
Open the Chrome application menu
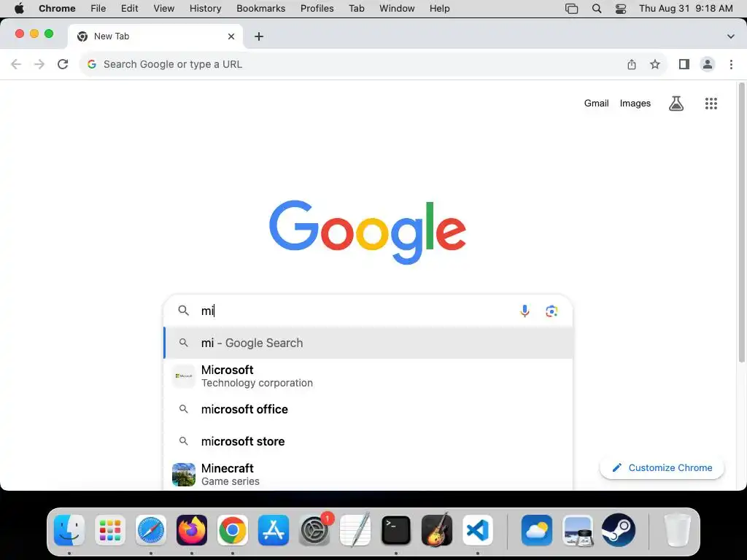pos(57,9)
